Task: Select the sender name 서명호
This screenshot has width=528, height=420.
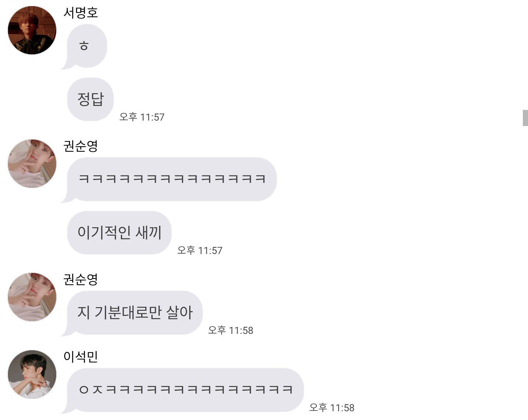Action: [81, 13]
